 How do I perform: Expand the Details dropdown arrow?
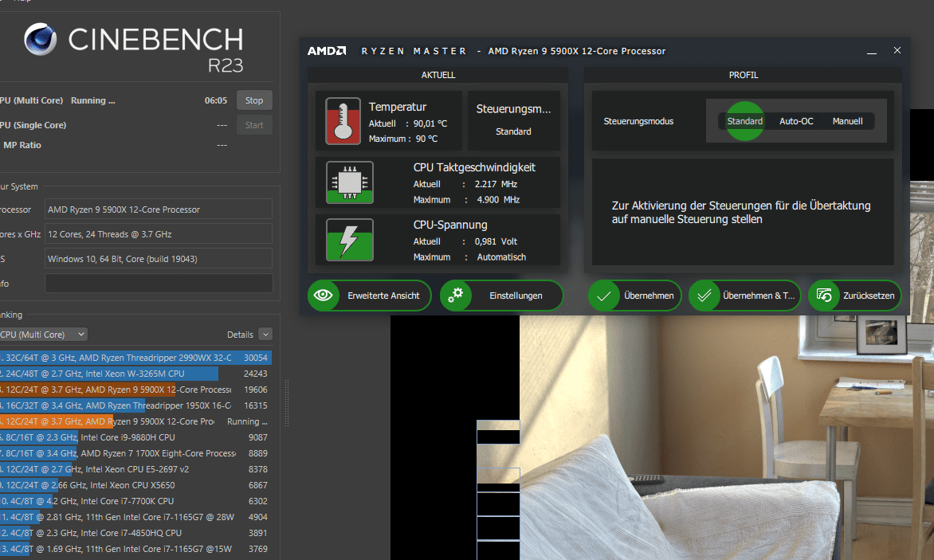point(265,335)
